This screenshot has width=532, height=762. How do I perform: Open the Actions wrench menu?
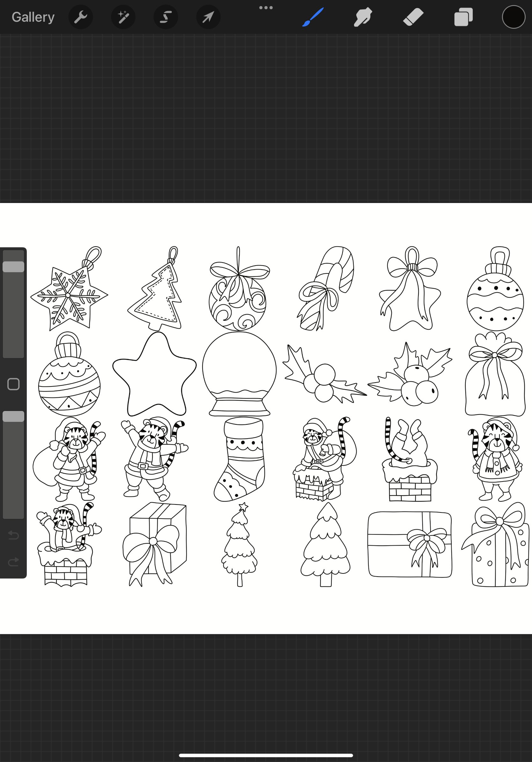(81, 17)
